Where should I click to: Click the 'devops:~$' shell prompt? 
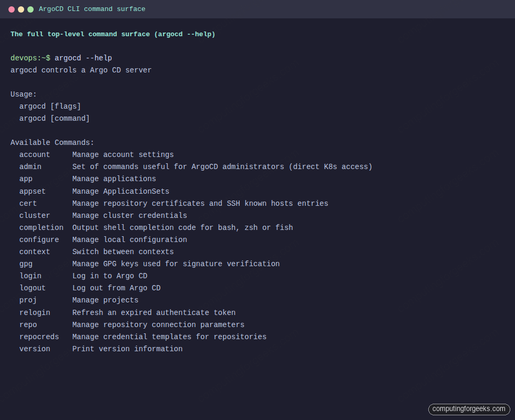(30, 58)
